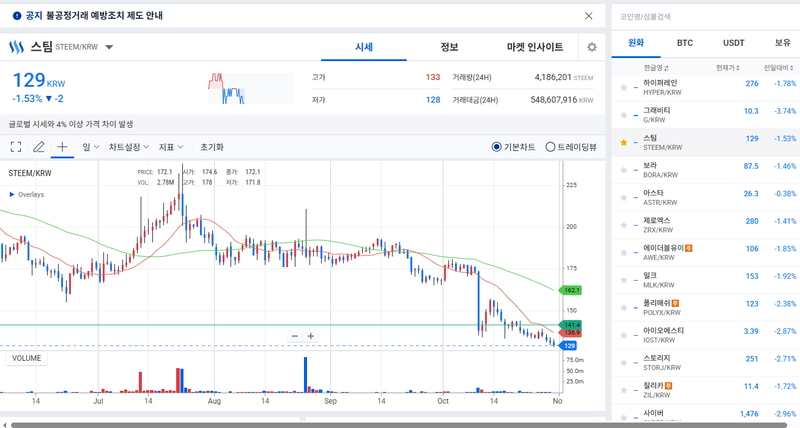Activate the crosshair cursor tool

pos(62,147)
